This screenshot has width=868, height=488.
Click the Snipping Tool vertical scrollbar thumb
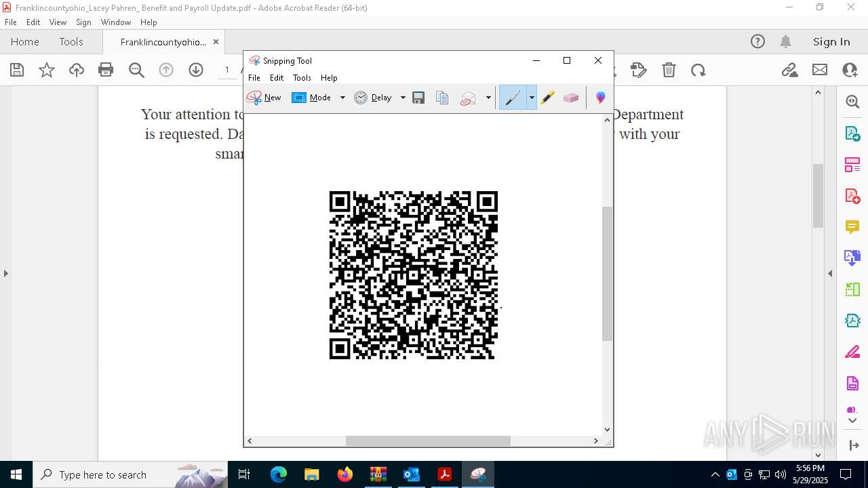[x=607, y=274]
